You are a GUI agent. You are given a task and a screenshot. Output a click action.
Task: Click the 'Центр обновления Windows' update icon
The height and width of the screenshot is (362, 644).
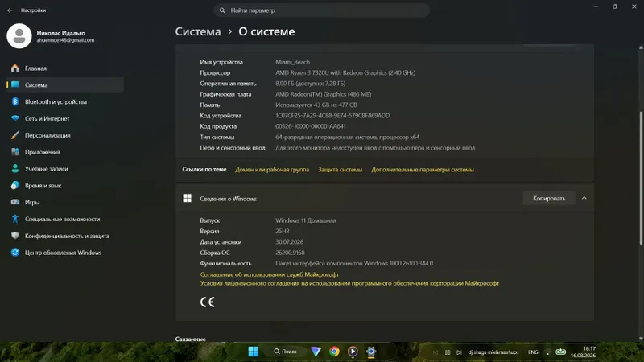coord(15,253)
